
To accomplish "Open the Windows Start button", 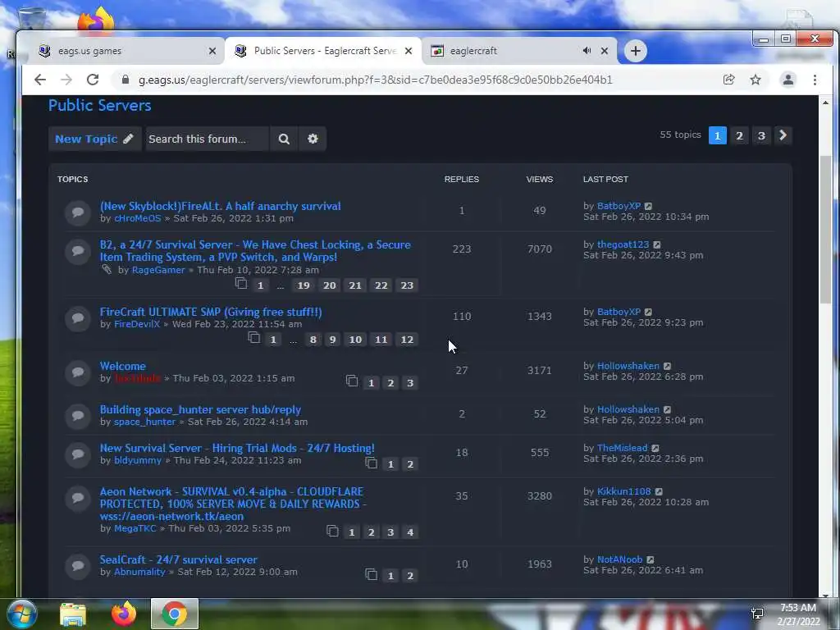I will [x=22, y=614].
